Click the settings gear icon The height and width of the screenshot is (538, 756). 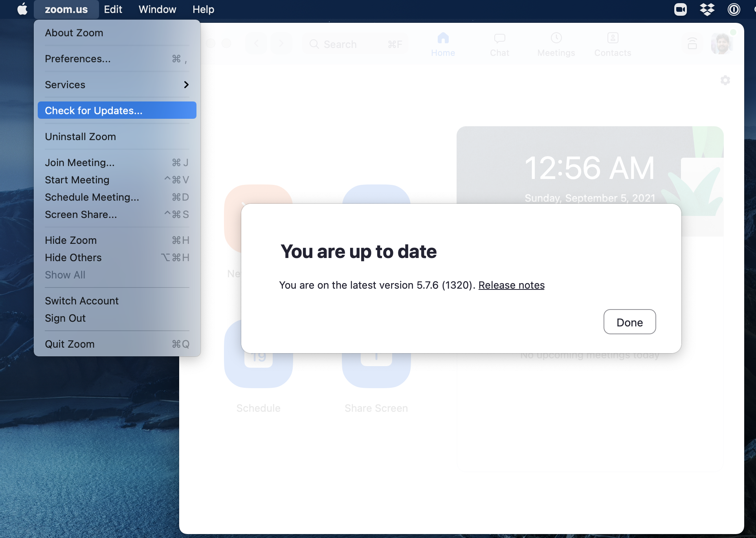pos(725,80)
